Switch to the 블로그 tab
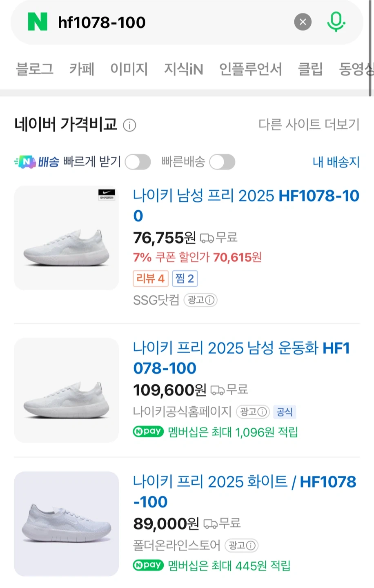This screenshot has height=588, width=374. [35, 69]
